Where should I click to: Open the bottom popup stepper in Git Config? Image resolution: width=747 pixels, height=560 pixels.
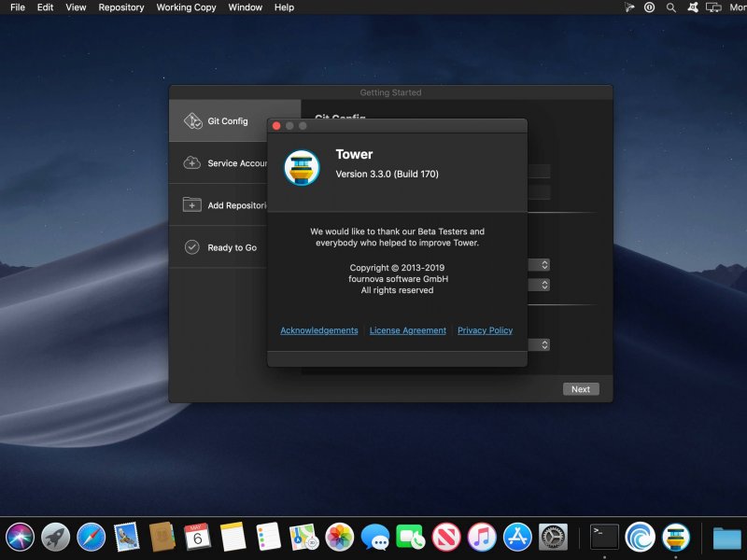[x=544, y=344]
